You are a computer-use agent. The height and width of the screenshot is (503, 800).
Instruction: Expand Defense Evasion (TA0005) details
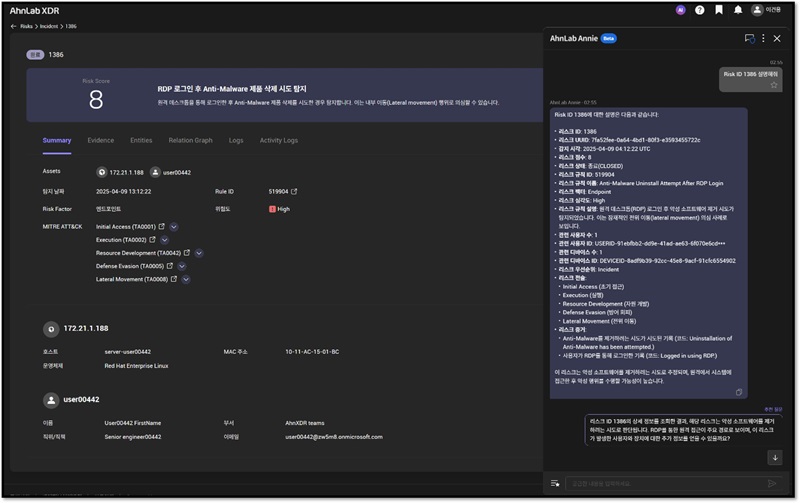click(x=182, y=266)
